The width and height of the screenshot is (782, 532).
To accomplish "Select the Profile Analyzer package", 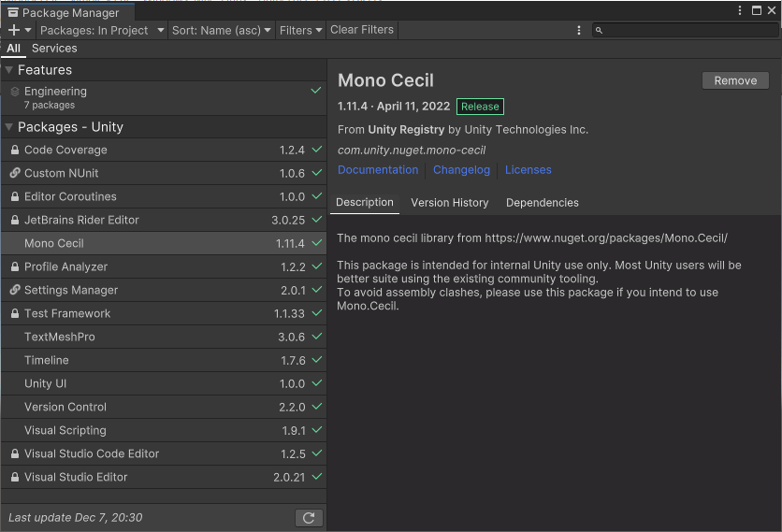I will tap(164, 266).
